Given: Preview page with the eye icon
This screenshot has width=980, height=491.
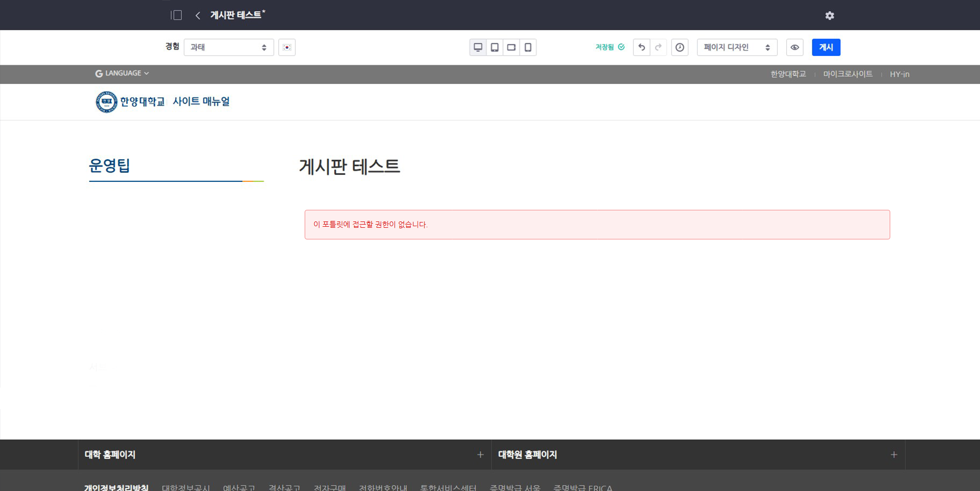Looking at the screenshot, I should (795, 48).
